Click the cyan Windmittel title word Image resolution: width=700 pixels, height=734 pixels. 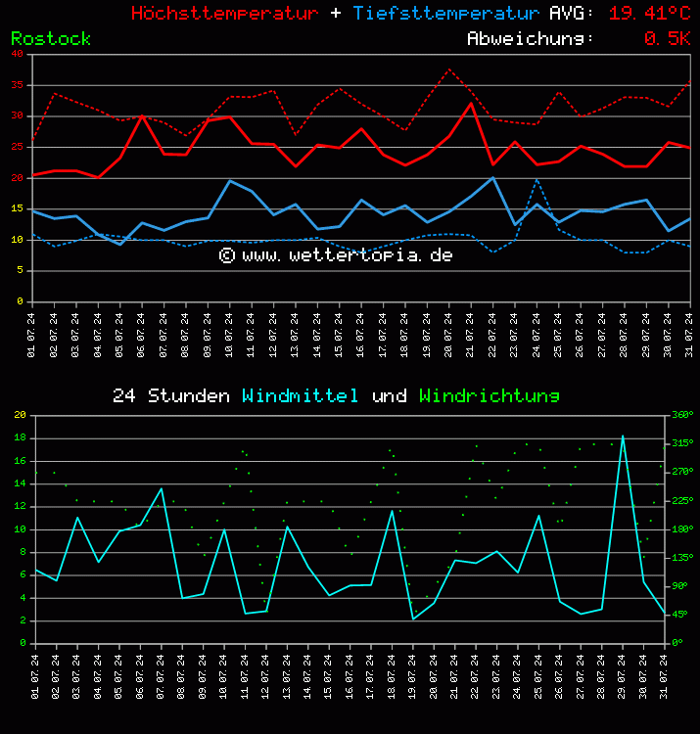coord(302,396)
